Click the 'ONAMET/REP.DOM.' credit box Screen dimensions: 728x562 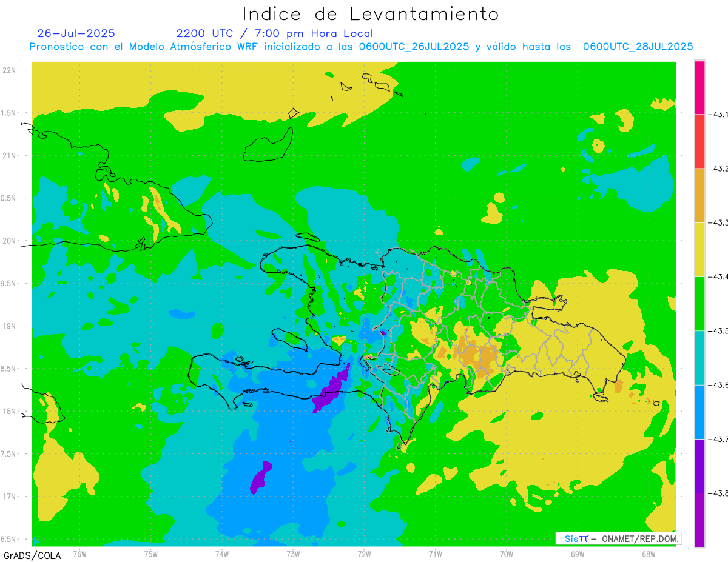point(619,538)
